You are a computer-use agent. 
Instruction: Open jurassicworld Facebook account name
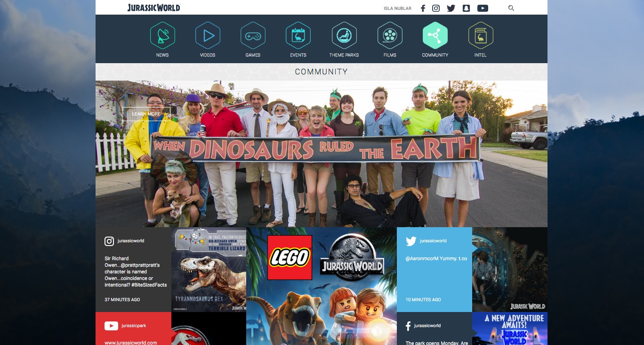click(x=427, y=326)
